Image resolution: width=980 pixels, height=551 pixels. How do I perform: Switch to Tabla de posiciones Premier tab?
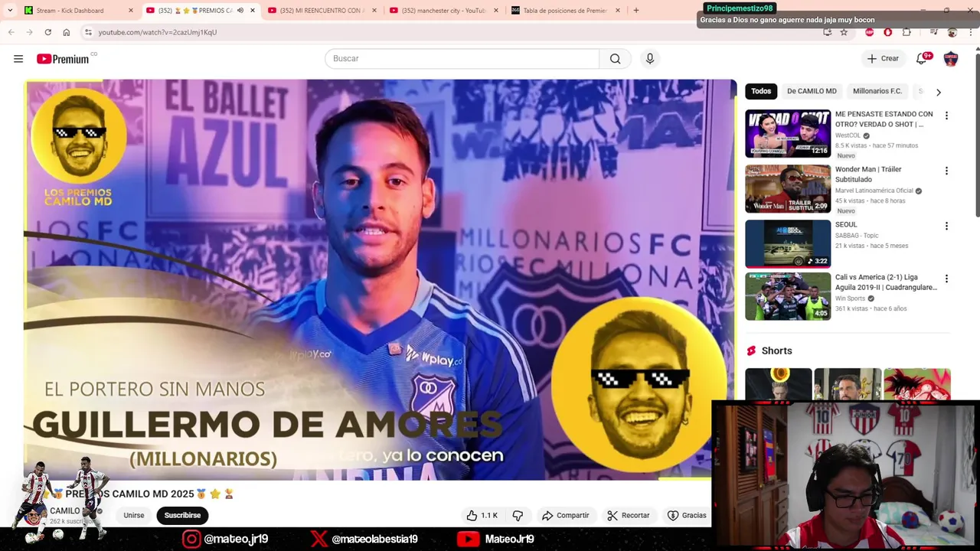[x=565, y=11]
